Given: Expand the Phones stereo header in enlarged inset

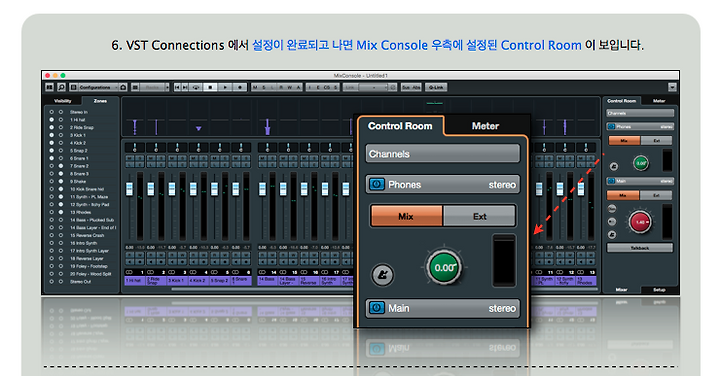Looking at the screenshot, I should pyautogui.click(x=443, y=185).
